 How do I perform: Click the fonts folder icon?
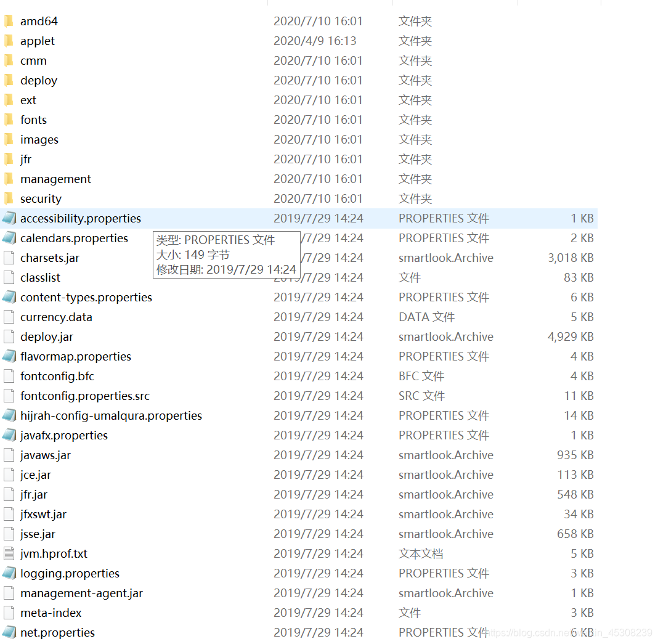[x=9, y=120]
